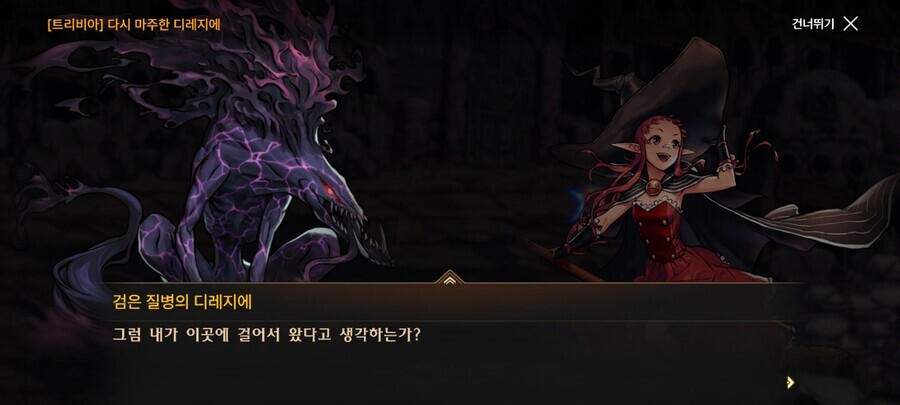Screen dimensions: 900x405
Task: Click the orange [트리비아] tag
Action: click(76, 25)
